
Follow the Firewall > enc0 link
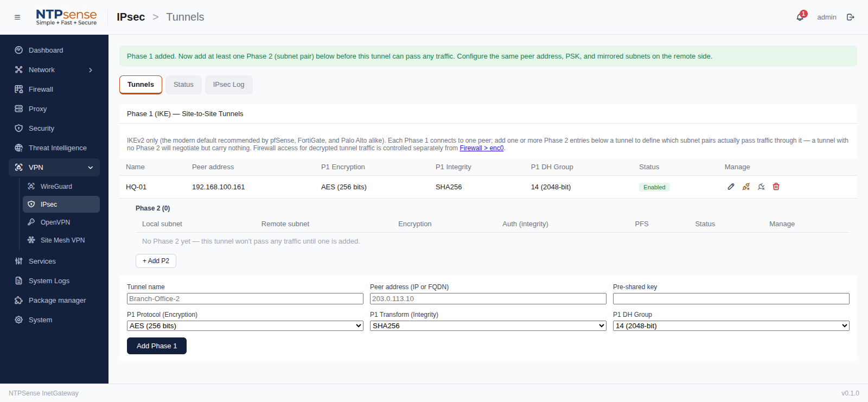[482, 148]
